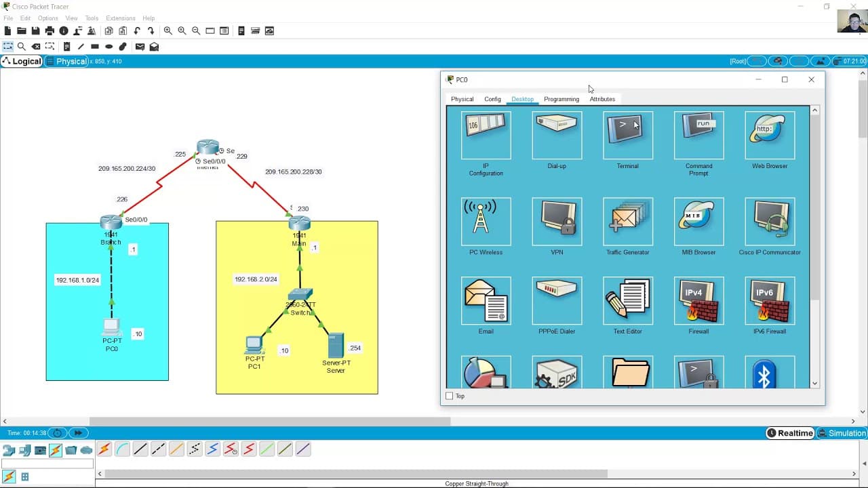
Task: Open the Email app
Action: (x=486, y=301)
